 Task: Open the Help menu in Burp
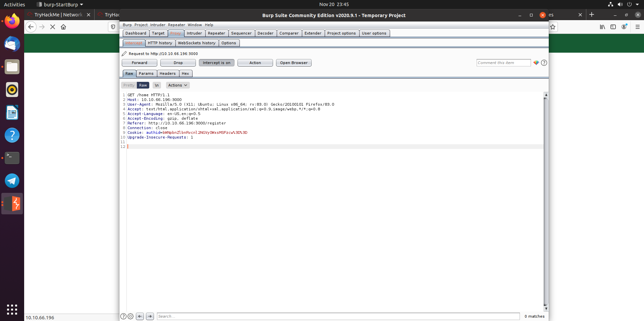(x=209, y=25)
